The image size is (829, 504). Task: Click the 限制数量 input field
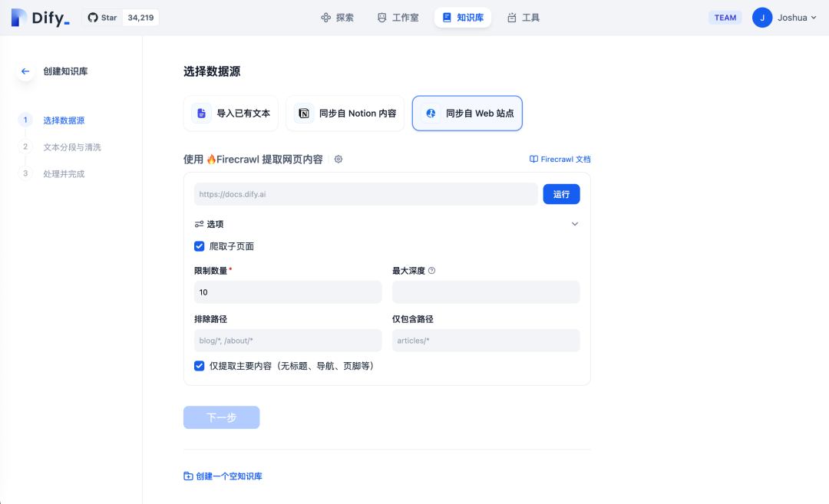pyautogui.click(x=288, y=292)
